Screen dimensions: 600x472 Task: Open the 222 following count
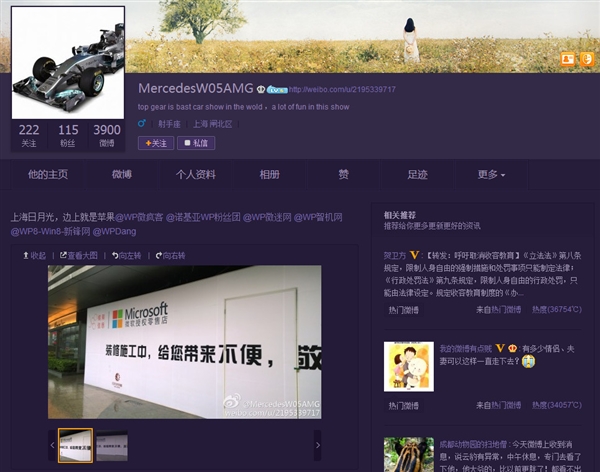pos(29,135)
